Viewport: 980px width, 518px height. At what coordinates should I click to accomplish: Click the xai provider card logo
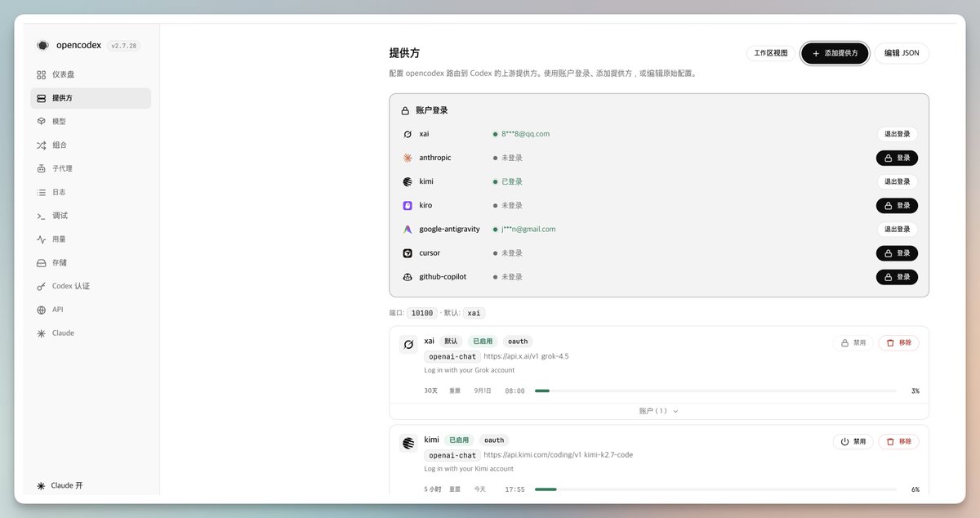pyautogui.click(x=408, y=345)
